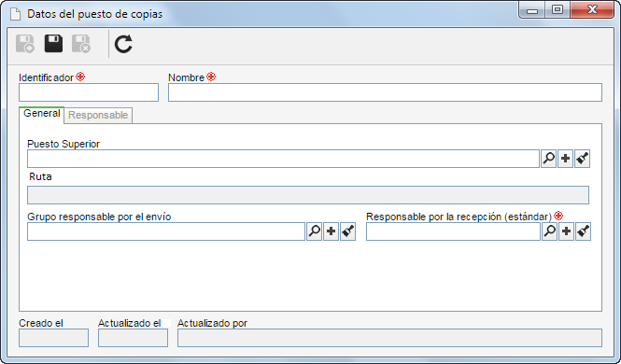
Task: Add new Grupo responsable with plus icon
Action: pyautogui.click(x=332, y=231)
